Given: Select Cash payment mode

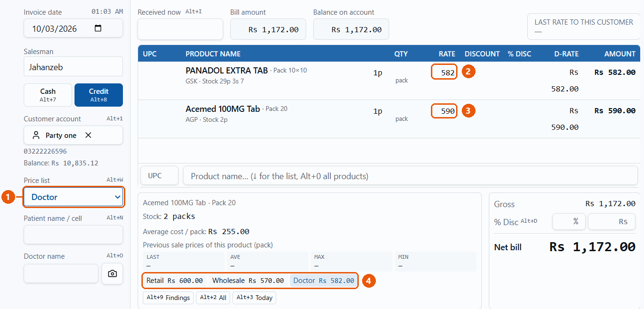Looking at the screenshot, I should click(x=48, y=95).
